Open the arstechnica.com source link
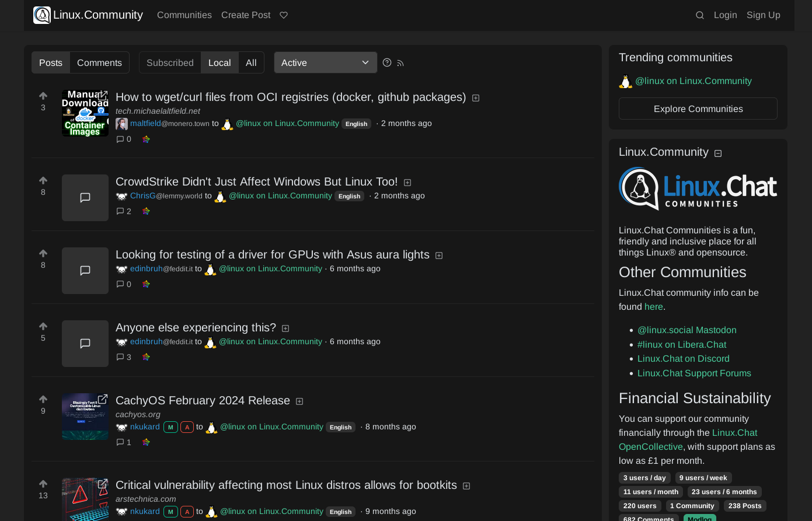812x521 pixels. [146, 499]
